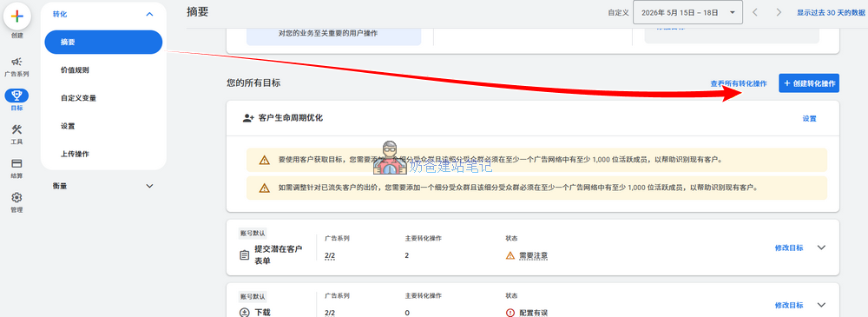Click 创建转化操作 button
Viewport: 868px width, 317px height.
(809, 83)
